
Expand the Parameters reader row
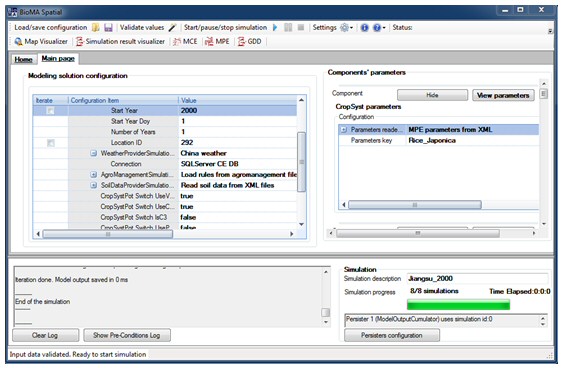coord(344,130)
